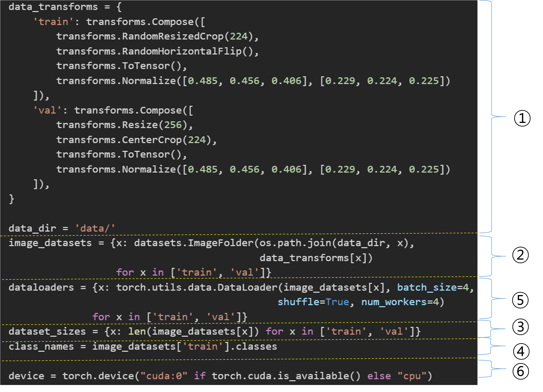Click the data_dir variable name
Image resolution: width=543 pixels, height=392 pixels.
(32, 228)
